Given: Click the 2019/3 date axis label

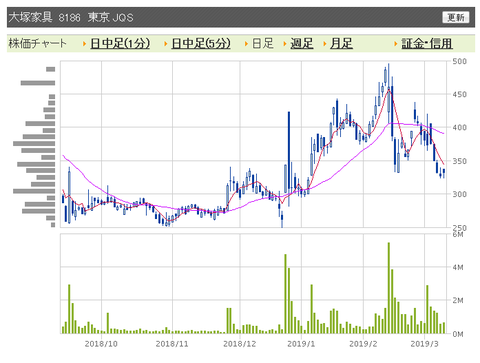Looking at the screenshot, I should [x=424, y=344].
